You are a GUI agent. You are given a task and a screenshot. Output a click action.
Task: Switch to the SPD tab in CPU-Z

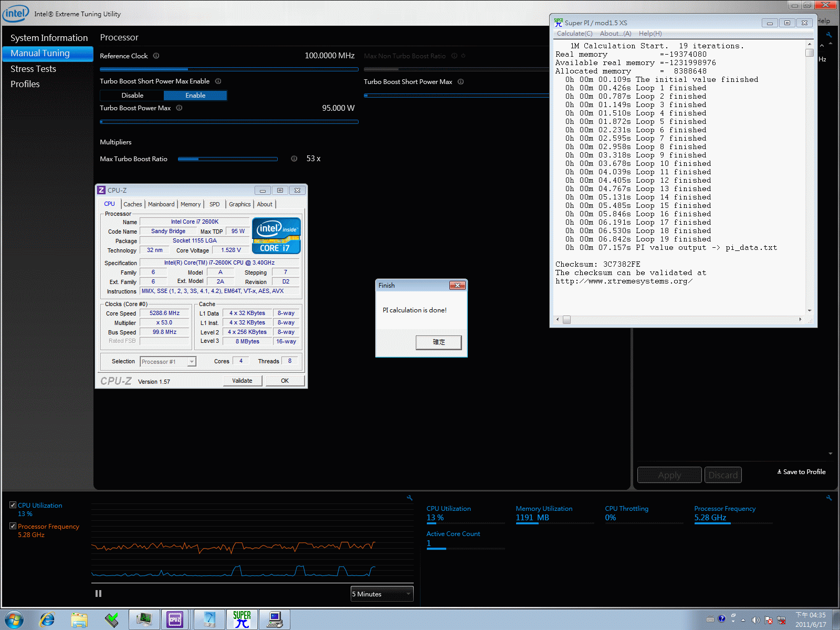[x=215, y=204]
